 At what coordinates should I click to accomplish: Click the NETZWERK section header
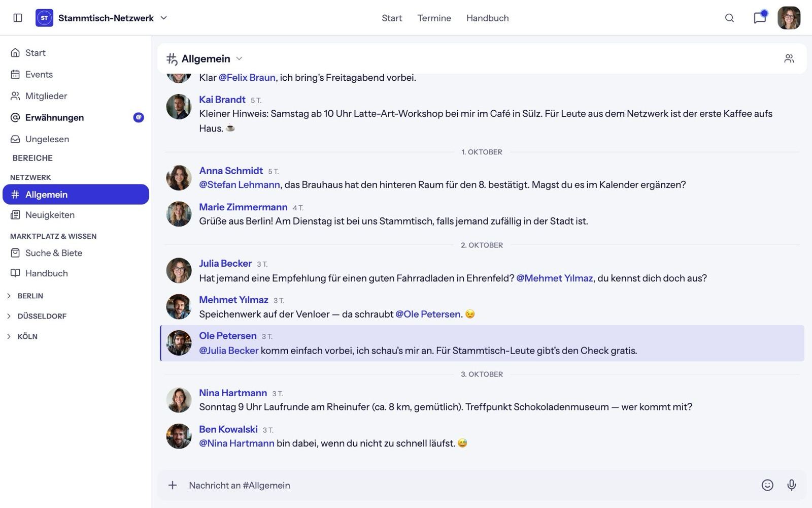tap(30, 177)
